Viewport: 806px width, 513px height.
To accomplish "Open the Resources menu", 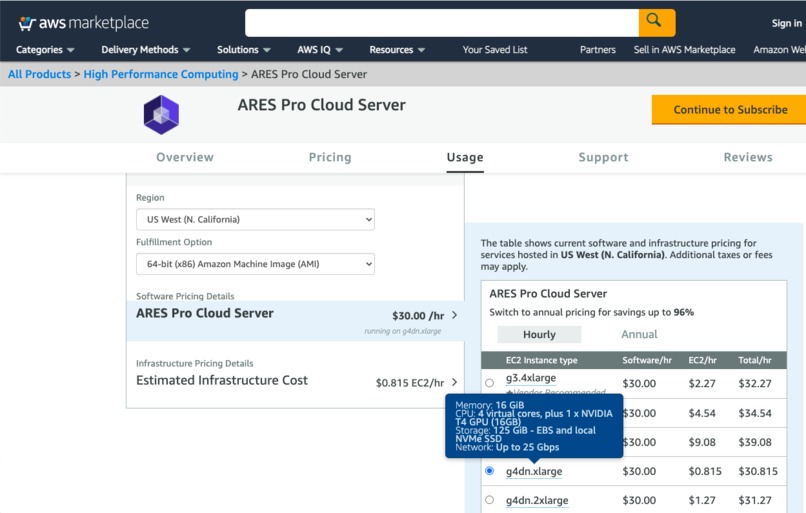I will point(396,50).
